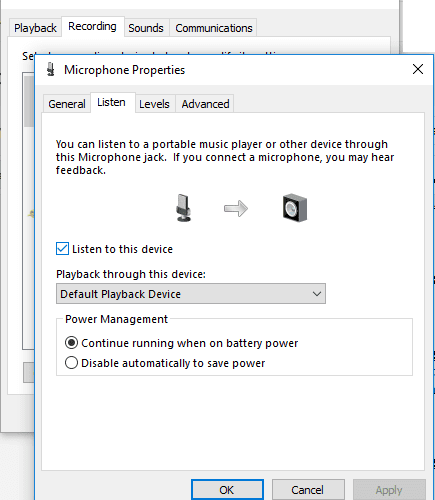
Task: Close the Microphone Properties dialog
Action: click(x=418, y=70)
